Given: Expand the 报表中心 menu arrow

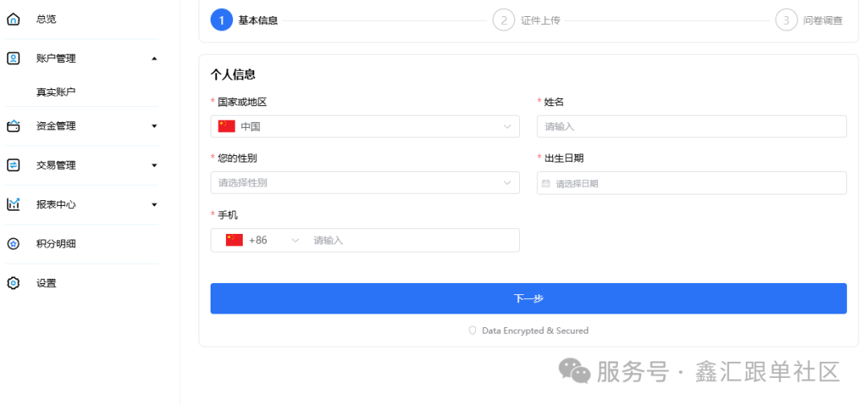Looking at the screenshot, I should click(154, 204).
